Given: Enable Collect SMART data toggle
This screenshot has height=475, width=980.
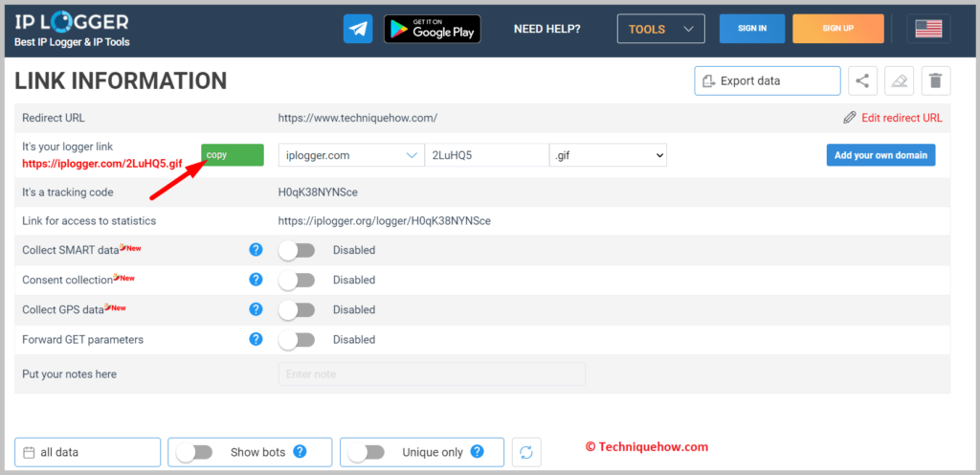Looking at the screenshot, I should coord(297,250).
